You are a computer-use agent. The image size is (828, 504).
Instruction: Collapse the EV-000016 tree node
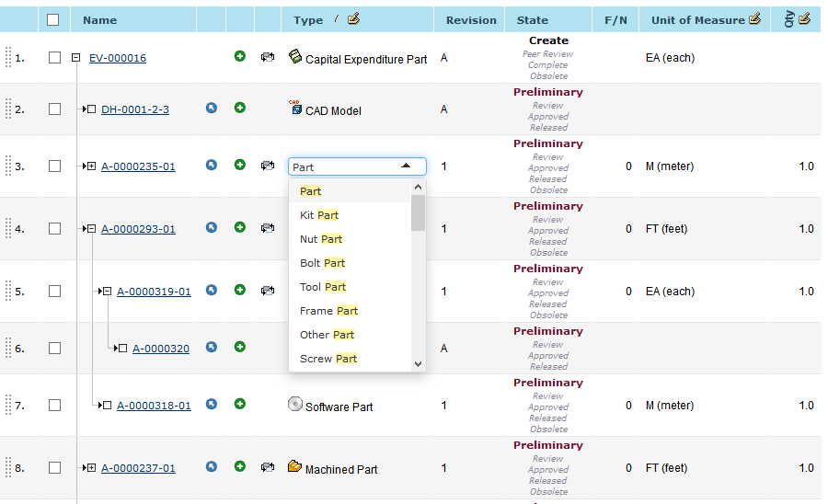click(x=75, y=58)
